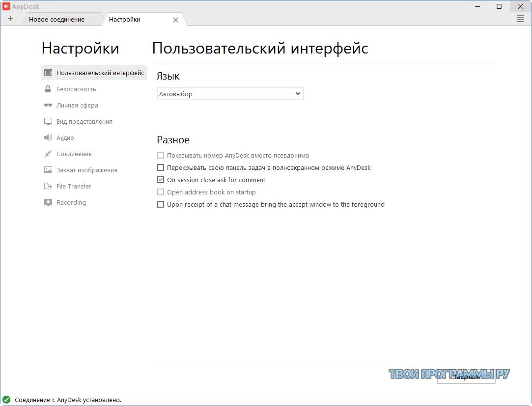Open the File Transfer settings icon
Viewport: 532px width, 406px height.
[x=48, y=186]
